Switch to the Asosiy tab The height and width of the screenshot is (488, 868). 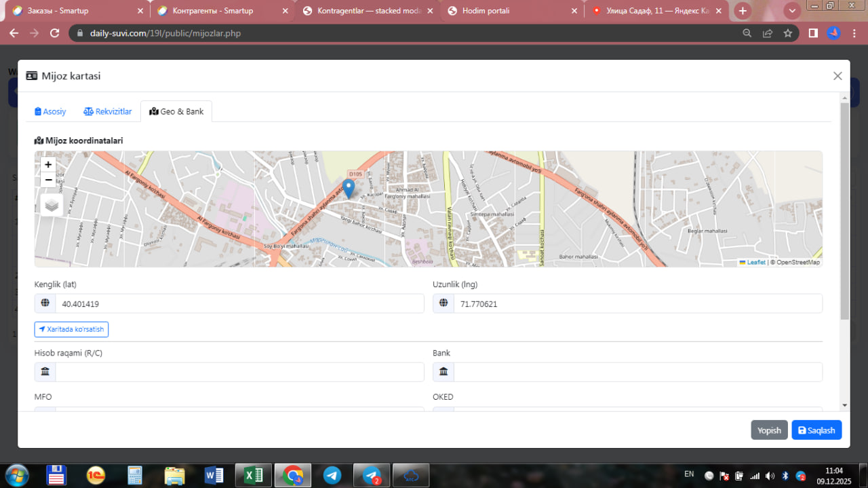click(50, 111)
